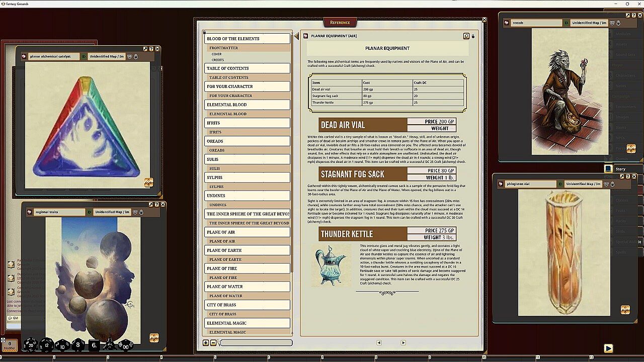Toggle ID state on oreads

point(566,23)
